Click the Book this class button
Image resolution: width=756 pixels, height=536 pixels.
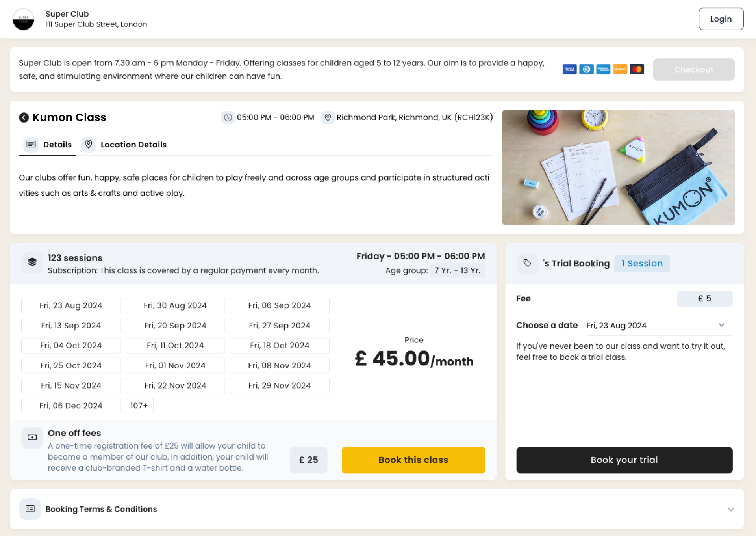[413, 460]
